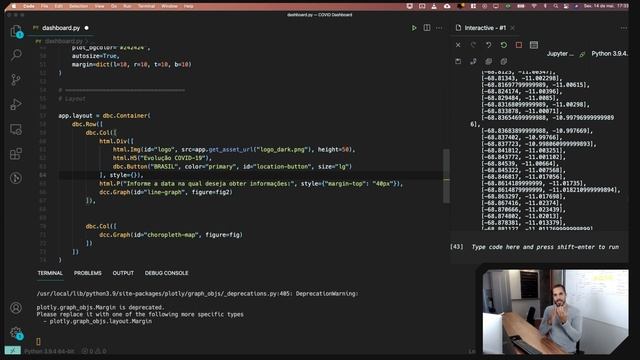Open the Code menu in menu bar
The image size is (640, 360).
29,6
